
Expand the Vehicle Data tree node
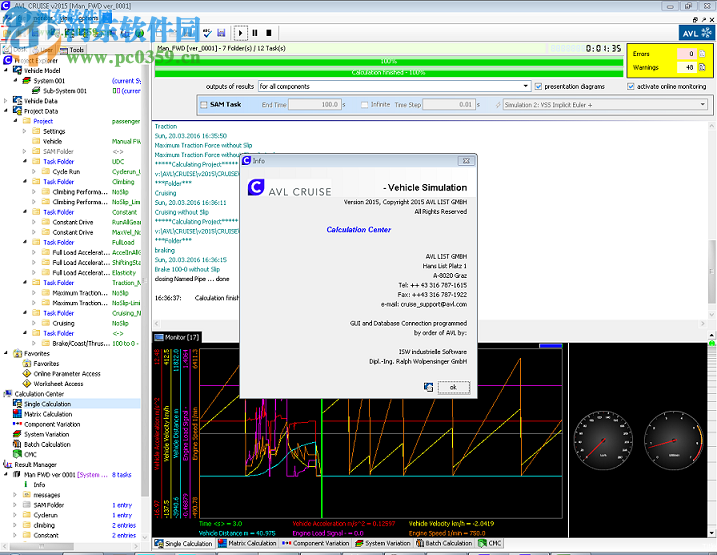click(6, 101)
